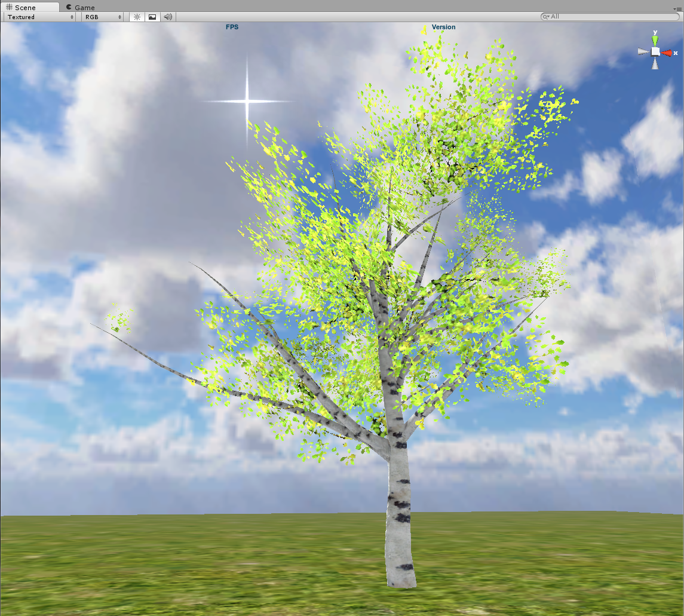Click the bottom gray gizmo cone

tap(655, 64)
